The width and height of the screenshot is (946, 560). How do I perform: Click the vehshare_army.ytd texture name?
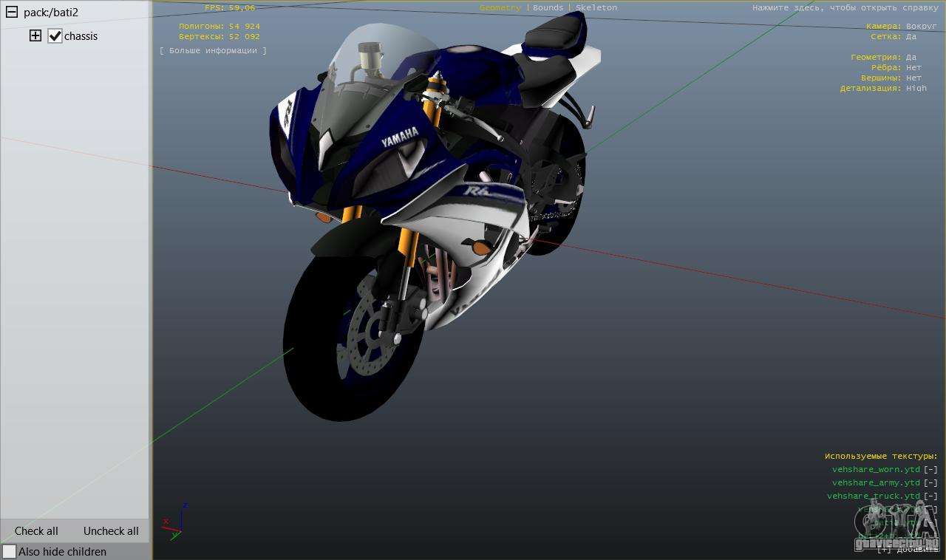click(876, 482)
